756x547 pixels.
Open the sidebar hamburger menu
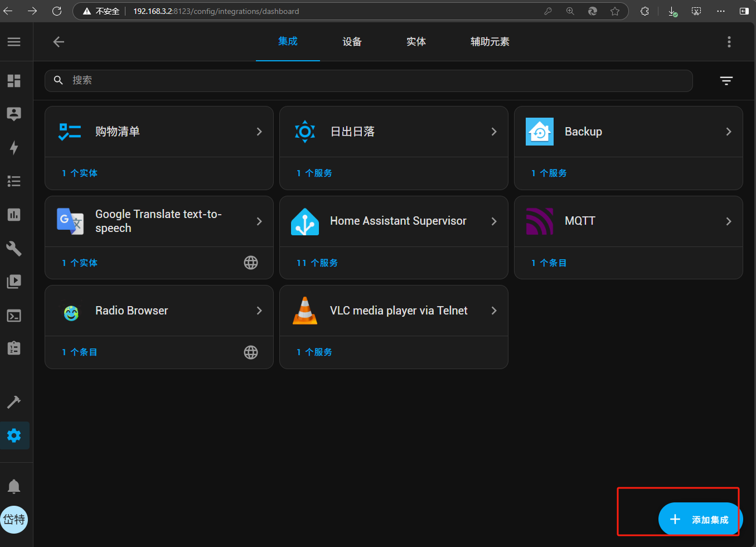click(x=14, y=42)
